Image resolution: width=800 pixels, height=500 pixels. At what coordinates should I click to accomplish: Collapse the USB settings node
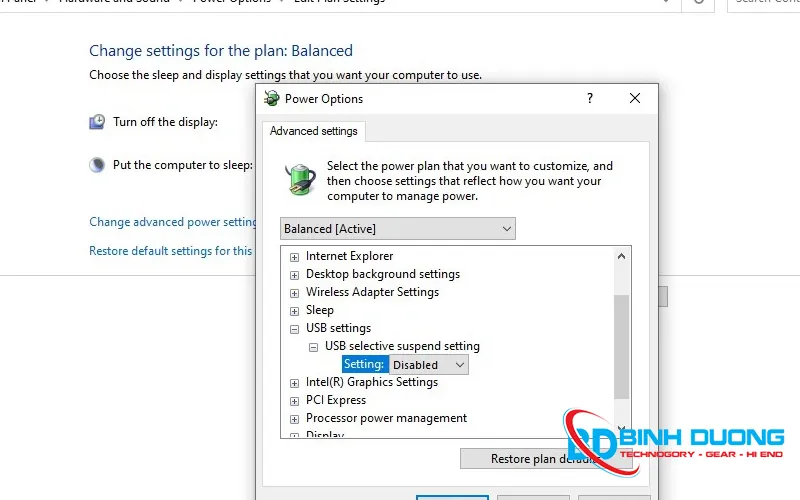coord(294,330)
